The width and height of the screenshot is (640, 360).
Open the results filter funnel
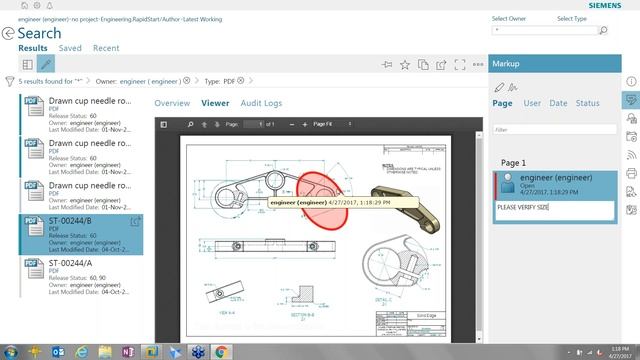click(x=10, y=81)
